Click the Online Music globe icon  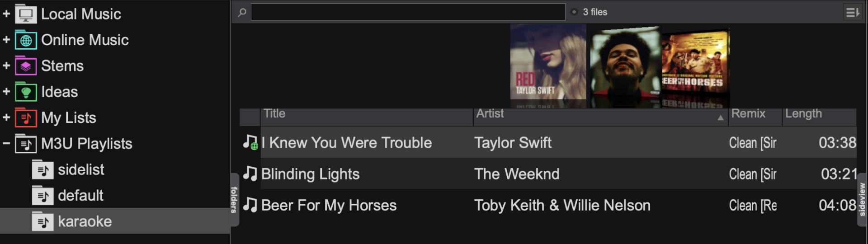click(x=26, y=40)
